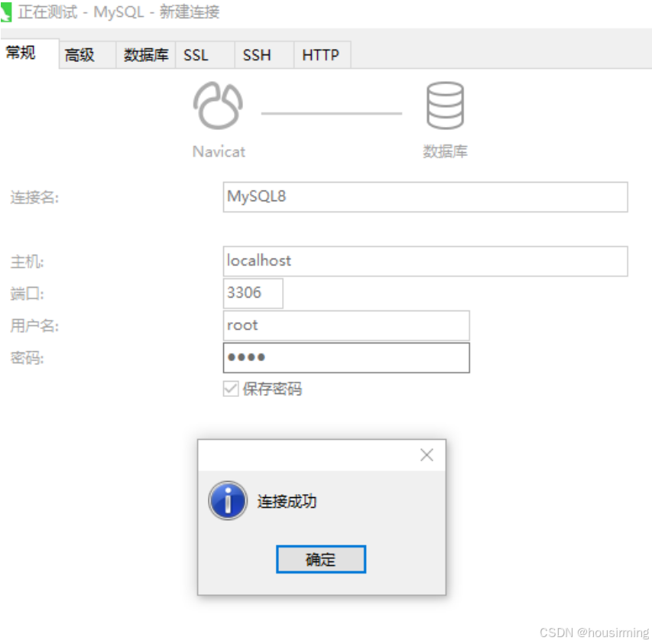
Task: Click the 确定 button to confirm
Action: (x=320, y=559)
